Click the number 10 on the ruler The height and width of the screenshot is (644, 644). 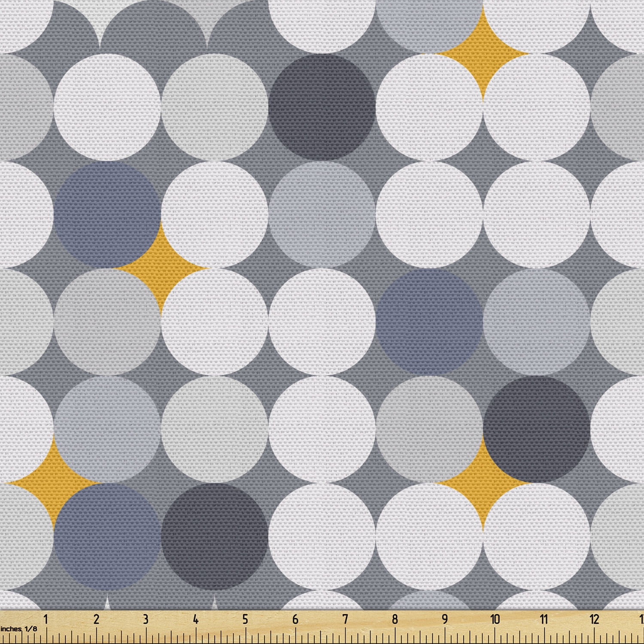(x=495, y=619)
